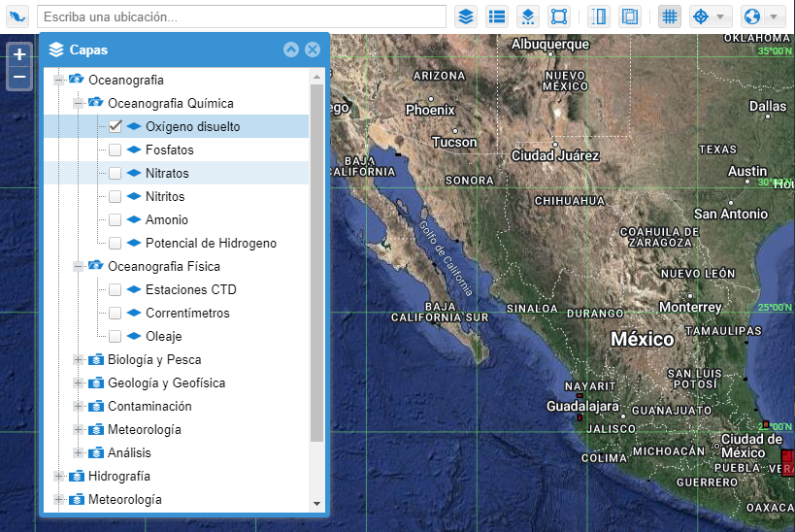795x532 pixels.
Task: Check the Estaciones CTD layer box
Action: click(x=115, y=289)
